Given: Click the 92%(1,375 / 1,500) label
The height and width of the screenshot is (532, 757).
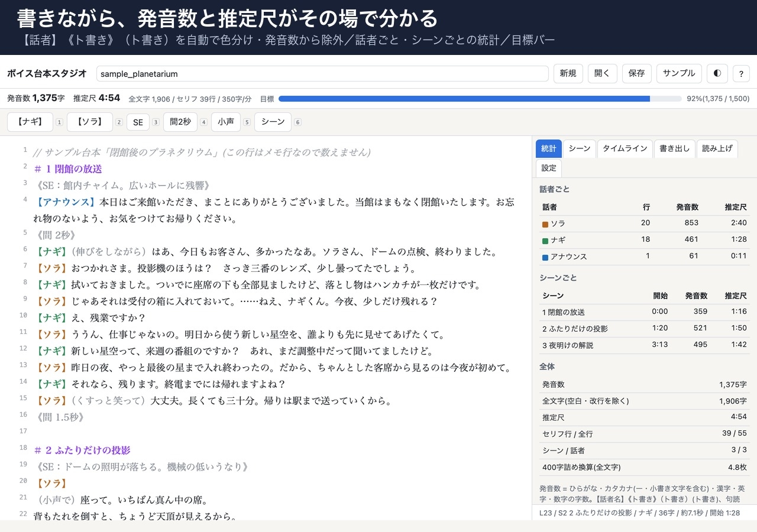Looking at the screenshot, I should [x=718, y=99].
